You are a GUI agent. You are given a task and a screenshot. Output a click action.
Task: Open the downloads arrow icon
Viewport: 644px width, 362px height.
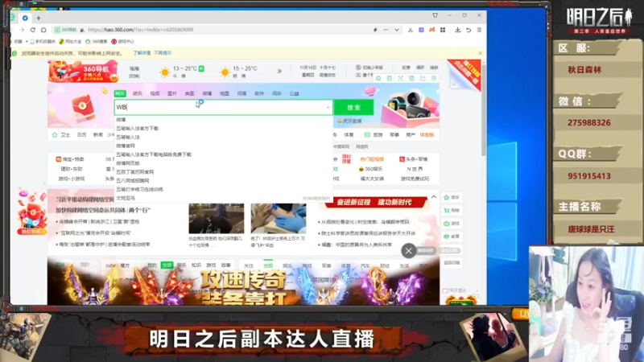coord(457,30)
